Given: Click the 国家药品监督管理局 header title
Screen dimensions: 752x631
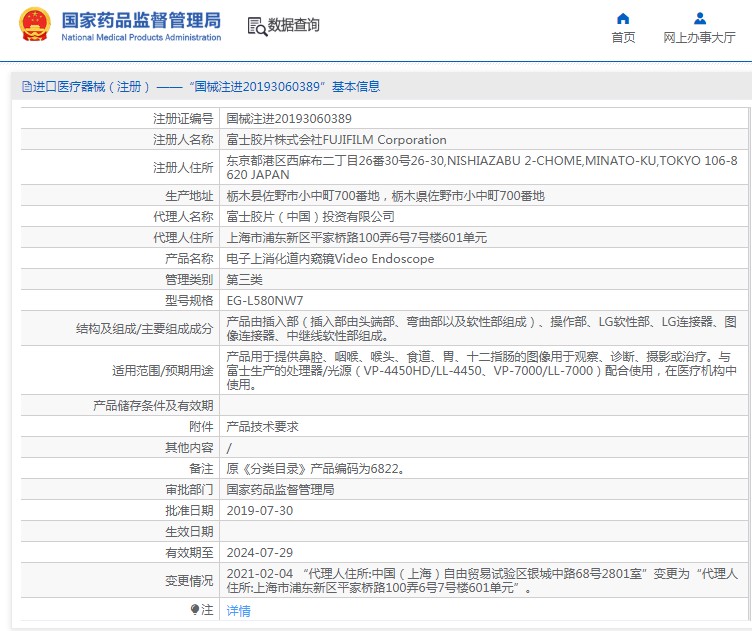Looking at the screenshot, I should (x=141, y=20).
